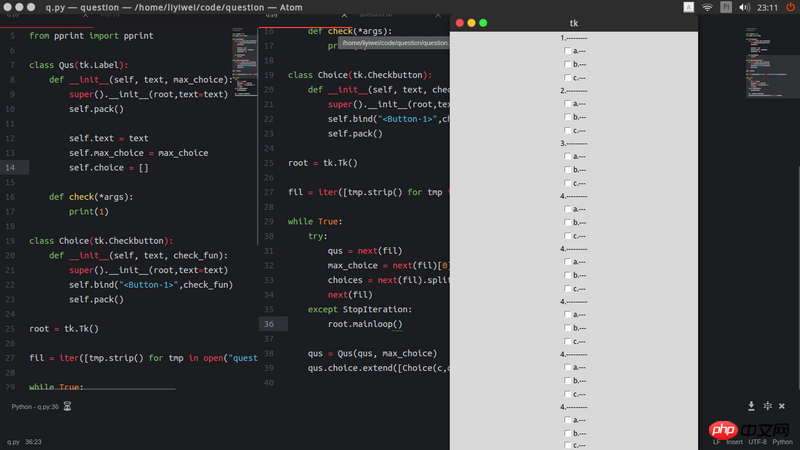Open the Wi-Fi network indicator
This screenshot has width=800, height=450.
[x=708, y=7]
